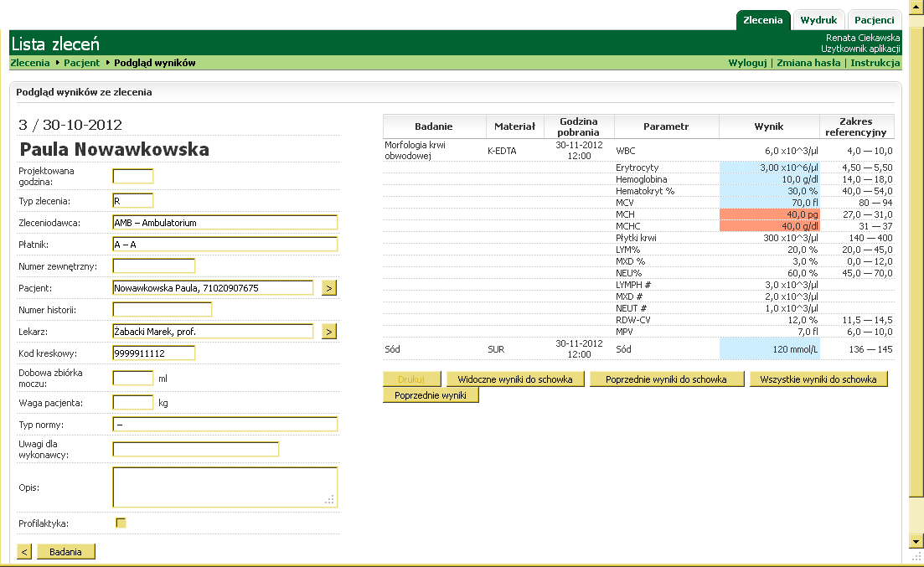Open the Instrukcja link
Screen dimensions: 924x567
pyautogui.click(x=875, y=63)
